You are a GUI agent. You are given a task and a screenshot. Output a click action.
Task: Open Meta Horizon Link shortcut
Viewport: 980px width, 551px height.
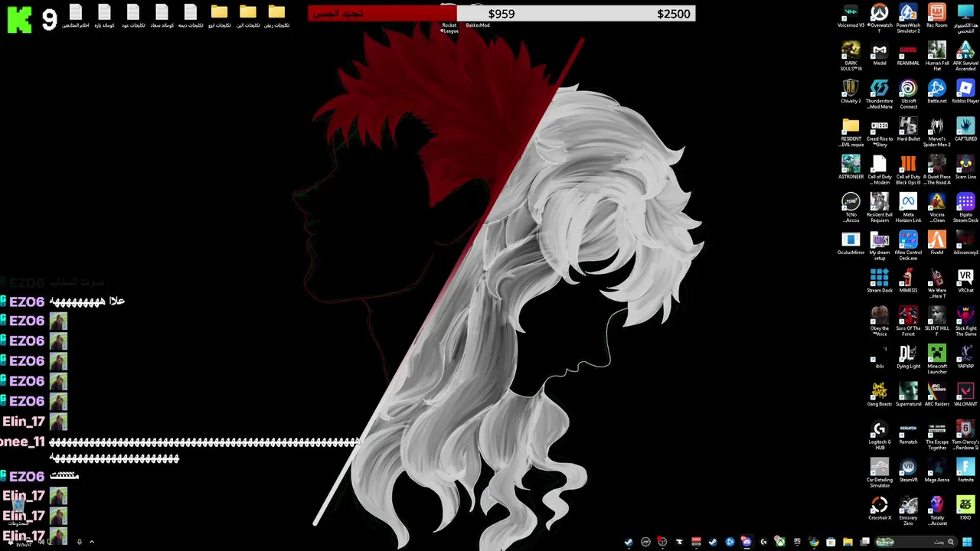point(908,207)
